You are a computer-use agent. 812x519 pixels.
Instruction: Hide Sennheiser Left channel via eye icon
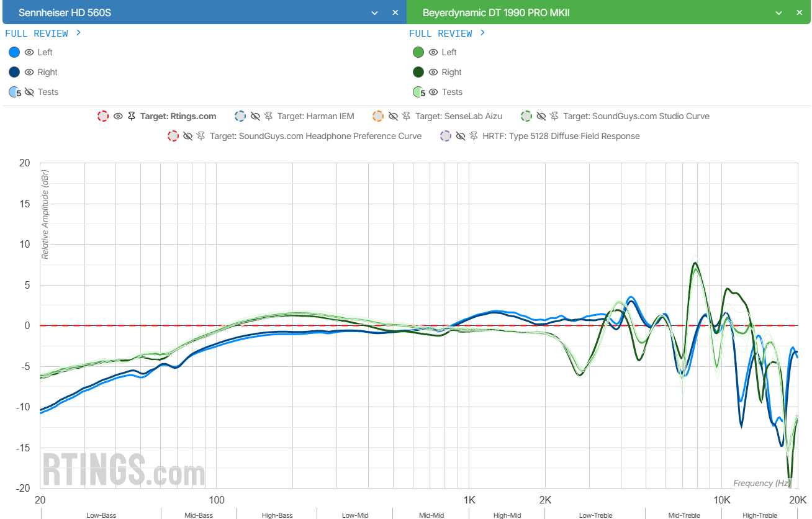click(x=29, y=52)
